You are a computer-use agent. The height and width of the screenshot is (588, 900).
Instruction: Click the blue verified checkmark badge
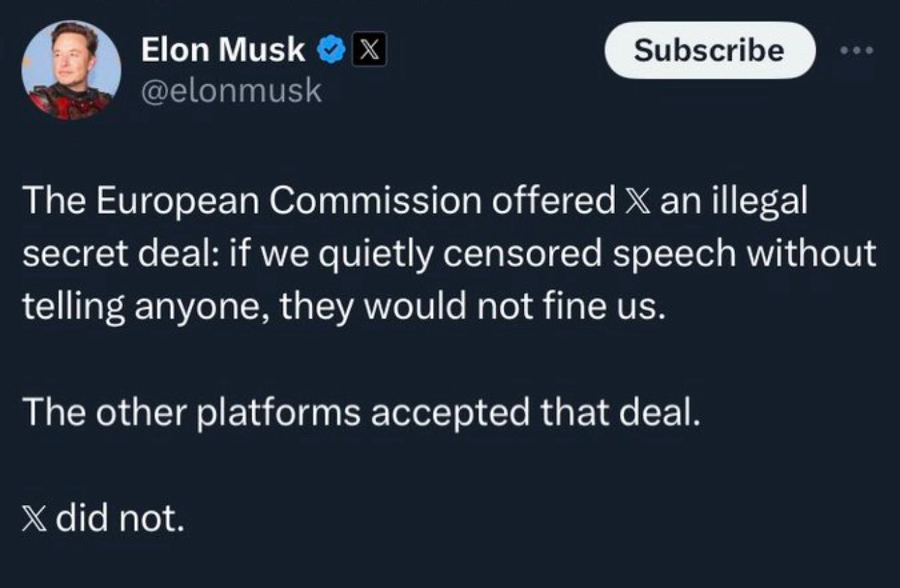pos(331,51)
